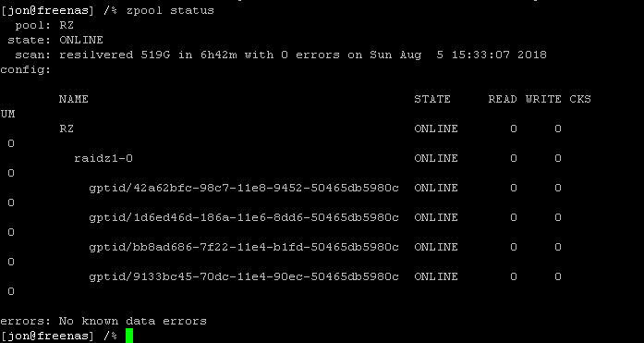Click the last '[jon@freenas]' prompt
The width and height of the screenshot is (644, 343).
[48, 336]
